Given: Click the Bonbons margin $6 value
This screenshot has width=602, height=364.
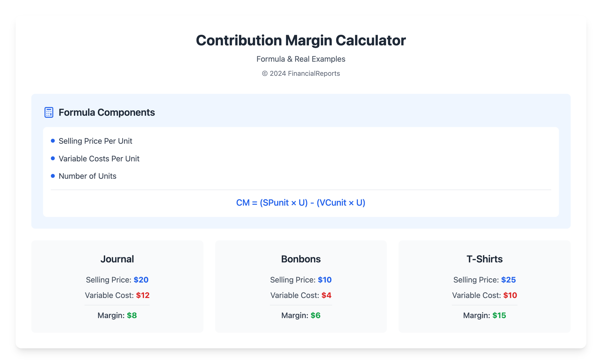Looking at the screenshot, I should click(316, 315).
